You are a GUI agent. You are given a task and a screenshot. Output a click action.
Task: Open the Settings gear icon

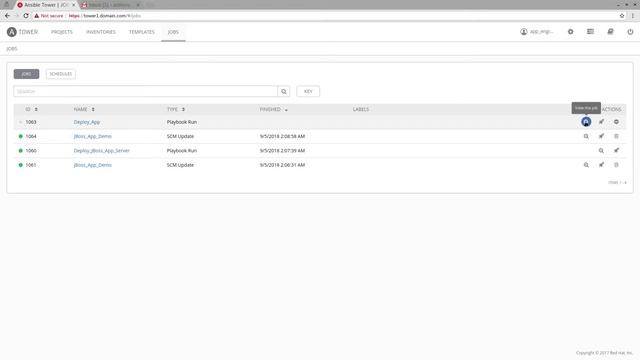[x=571, y=32]
